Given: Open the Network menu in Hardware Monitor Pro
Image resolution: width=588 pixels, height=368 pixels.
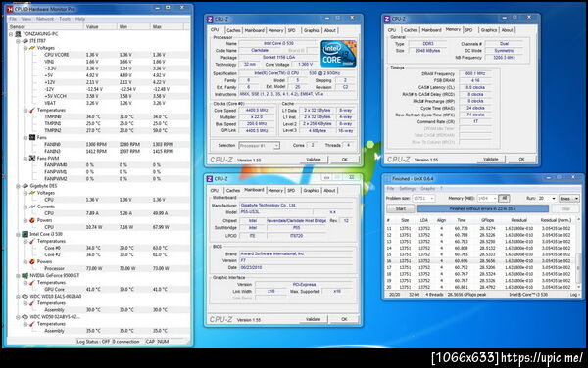Looking at the screenshot, I should (x=45, y=19).
